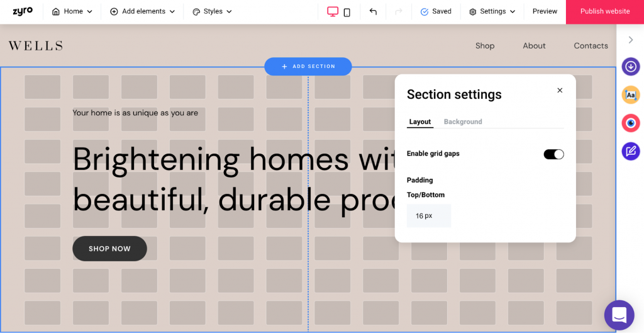Viewport: 644px width, 333px height.
Task: Switch to mobile view icon
Action: pos(347,13)
